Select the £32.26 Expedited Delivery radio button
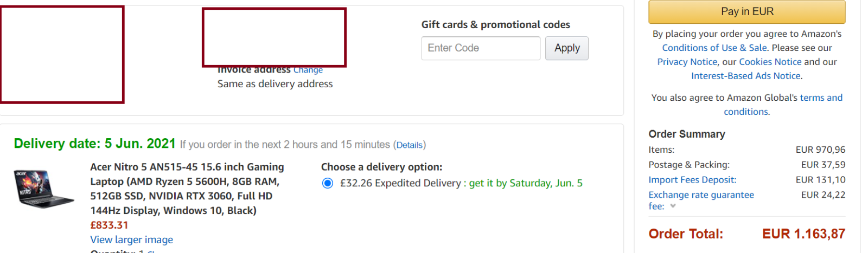This screenshot has height=253, width=868. pyautogui.click(x=328, y=183)
